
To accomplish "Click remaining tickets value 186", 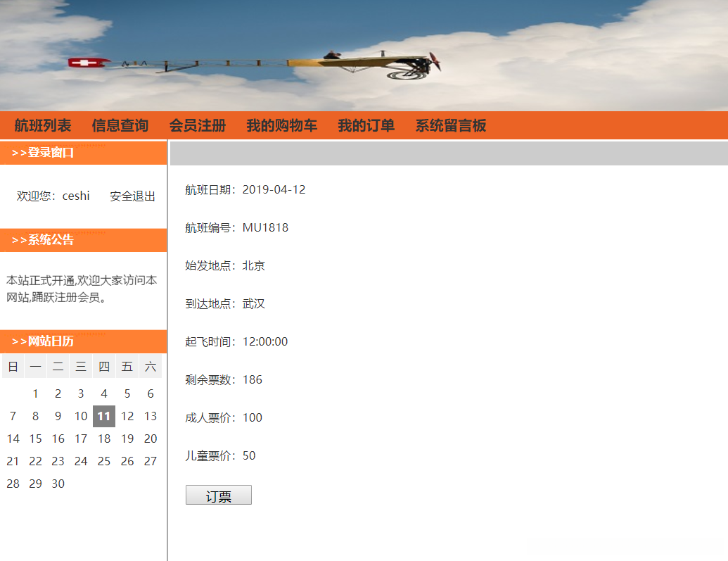I will tap(253, 379).
